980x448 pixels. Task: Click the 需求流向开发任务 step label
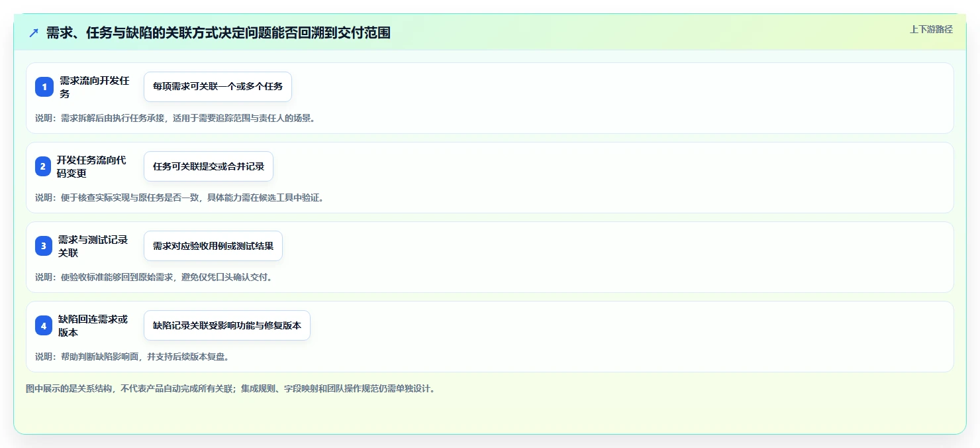95,87
